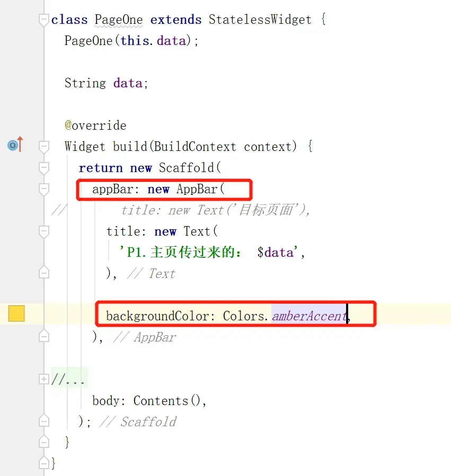The width and height of the screenshot is (451, 476).
Task: Click the commented-out title line with 目标页面
Action: click(x=215, y=210)
